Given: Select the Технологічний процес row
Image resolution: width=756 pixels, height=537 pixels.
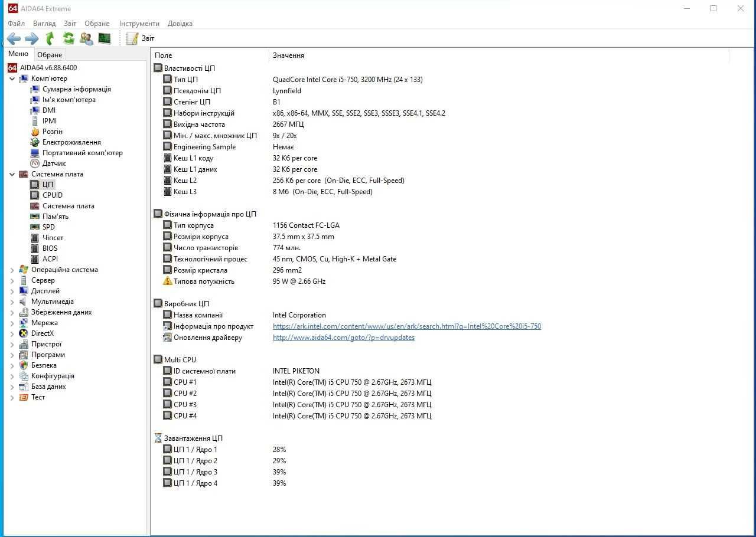Looking at the screenshot, I should click(x=440, y=259).
